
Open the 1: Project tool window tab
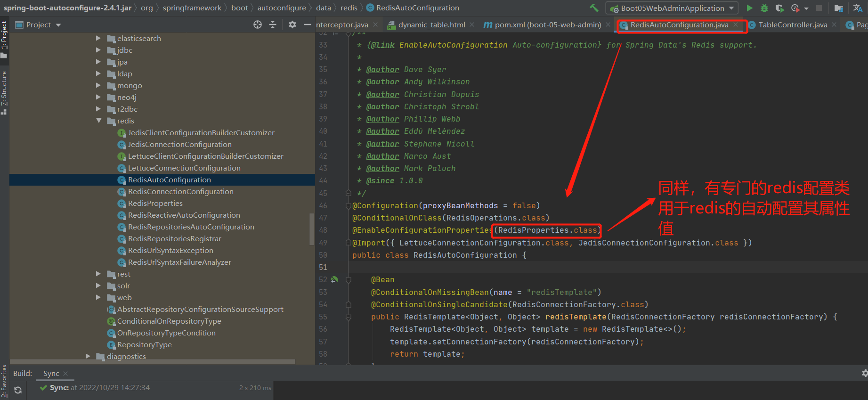[x=4, y=39]
